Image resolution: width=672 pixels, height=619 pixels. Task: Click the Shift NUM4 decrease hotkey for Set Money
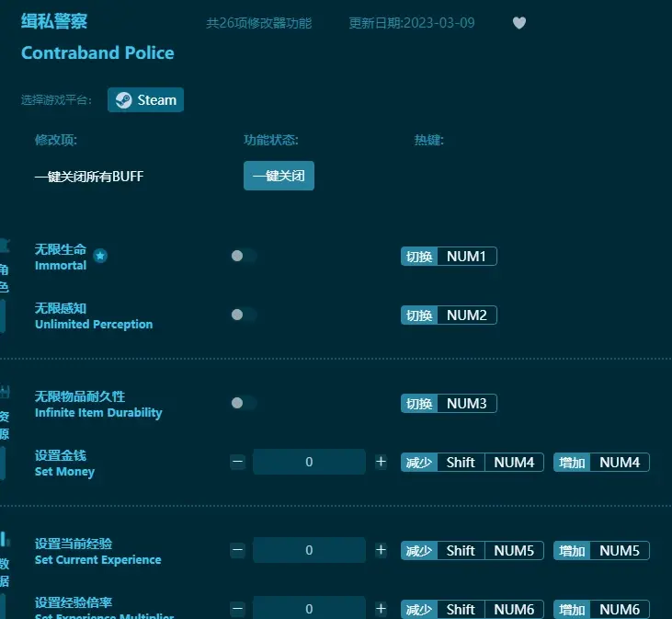pos(473,463)
